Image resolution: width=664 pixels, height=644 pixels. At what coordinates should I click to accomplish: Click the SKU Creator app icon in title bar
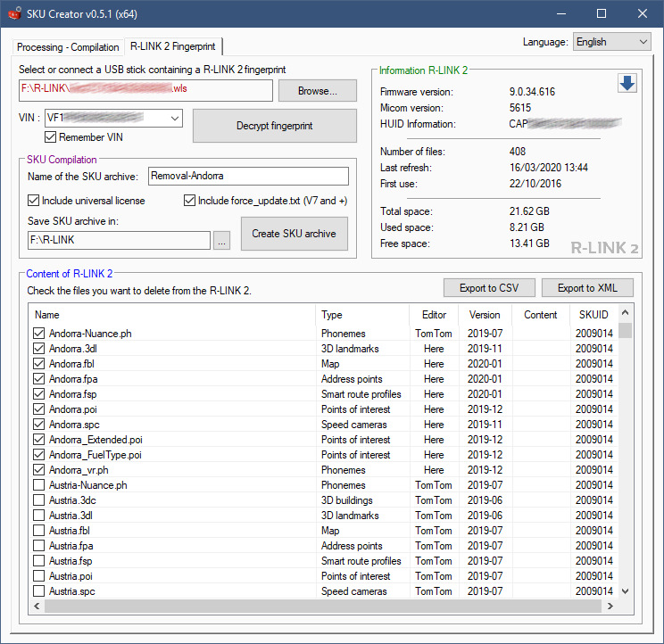(14, 14)
